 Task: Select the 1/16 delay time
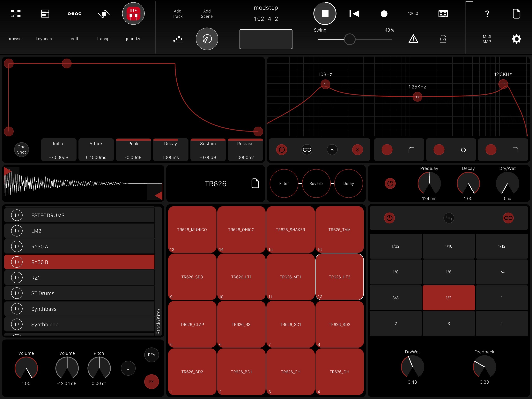[448, 246]
